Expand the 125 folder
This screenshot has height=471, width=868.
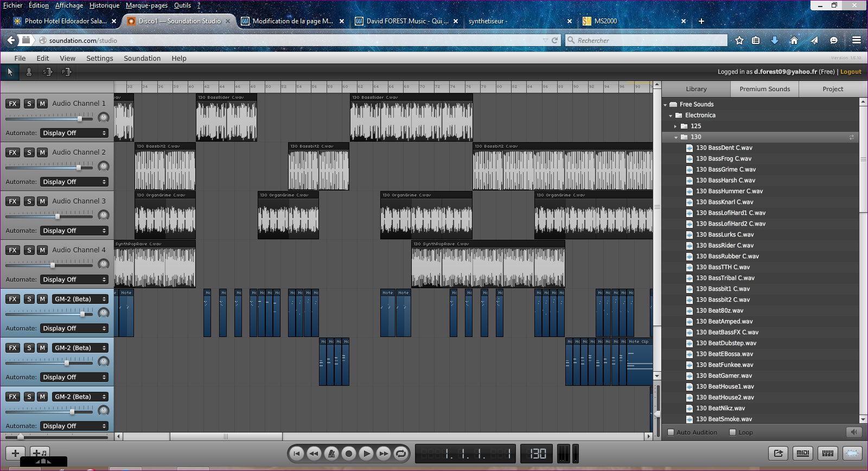675,126
